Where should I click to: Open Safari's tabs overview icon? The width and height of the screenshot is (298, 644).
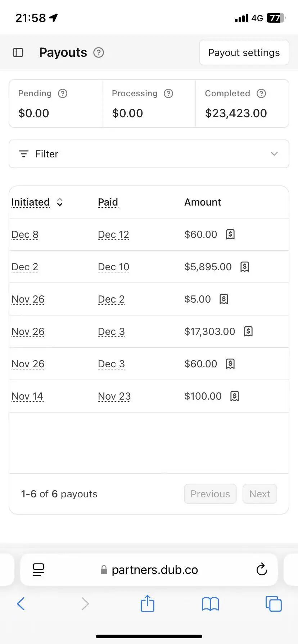(274, 604)
